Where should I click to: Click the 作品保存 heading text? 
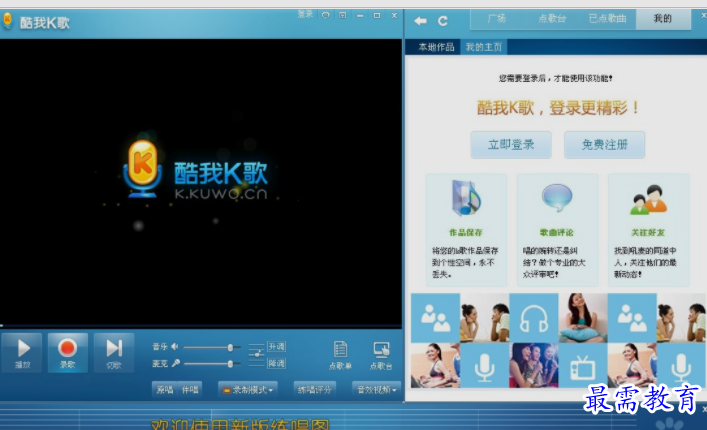[x=466, y=233]
